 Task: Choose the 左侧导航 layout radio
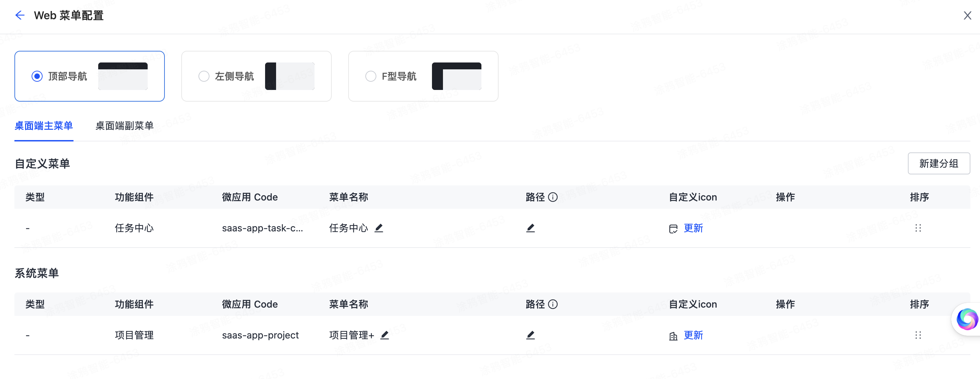click(204, 77)
